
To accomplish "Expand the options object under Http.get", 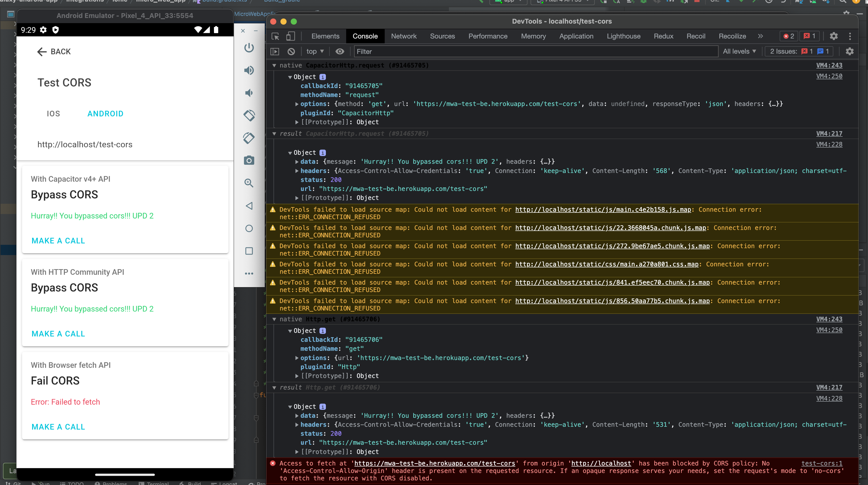I will (297, 358).
